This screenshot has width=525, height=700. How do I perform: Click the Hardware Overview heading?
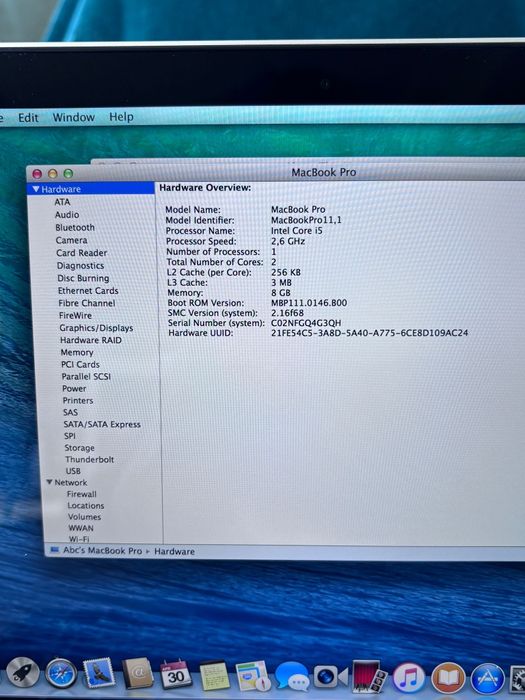pyautogui.click(x=205, y=188)
